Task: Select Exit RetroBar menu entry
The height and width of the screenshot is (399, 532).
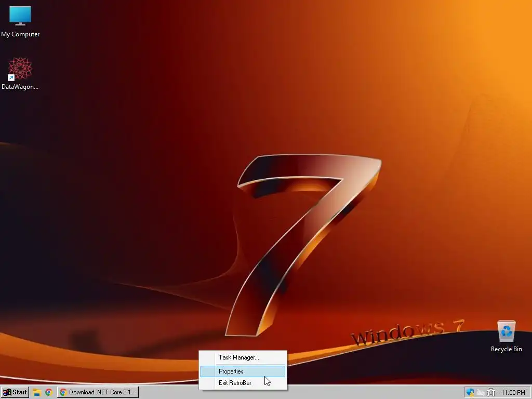Action: click(x=243, y=383)
